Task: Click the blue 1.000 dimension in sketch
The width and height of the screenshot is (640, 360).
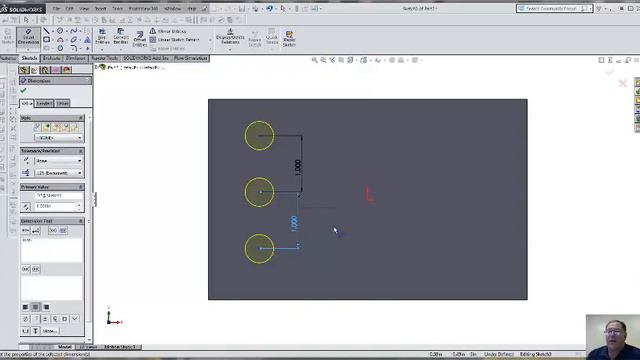Action: click(x=294, y=224)
